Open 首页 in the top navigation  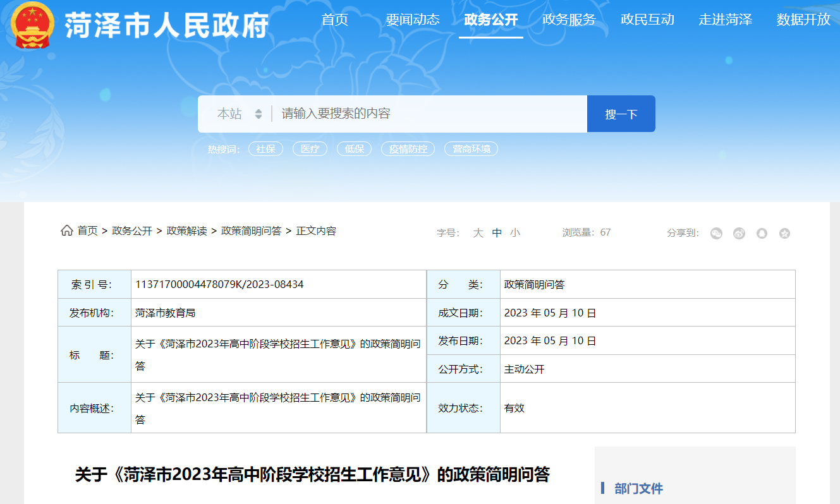(x=335, y=20)
